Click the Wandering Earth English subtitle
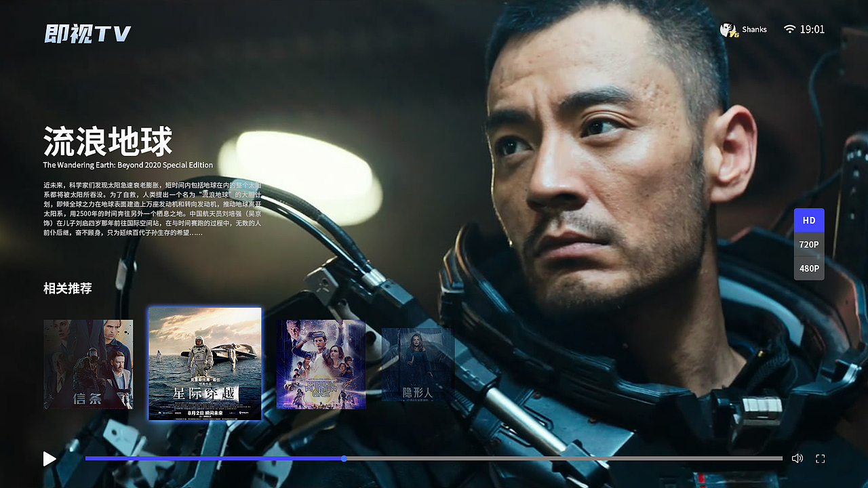The width and height of the screenshot is (868, 488). pos(128,165)
